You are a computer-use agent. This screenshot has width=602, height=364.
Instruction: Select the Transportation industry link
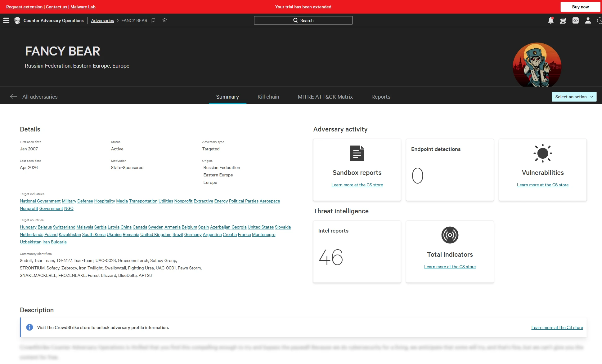143,201
